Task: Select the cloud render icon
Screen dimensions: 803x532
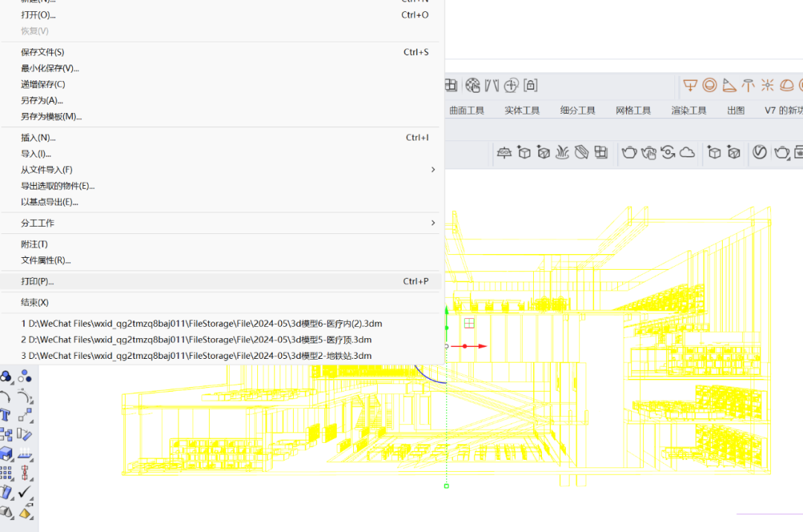Action: [687, 152]
